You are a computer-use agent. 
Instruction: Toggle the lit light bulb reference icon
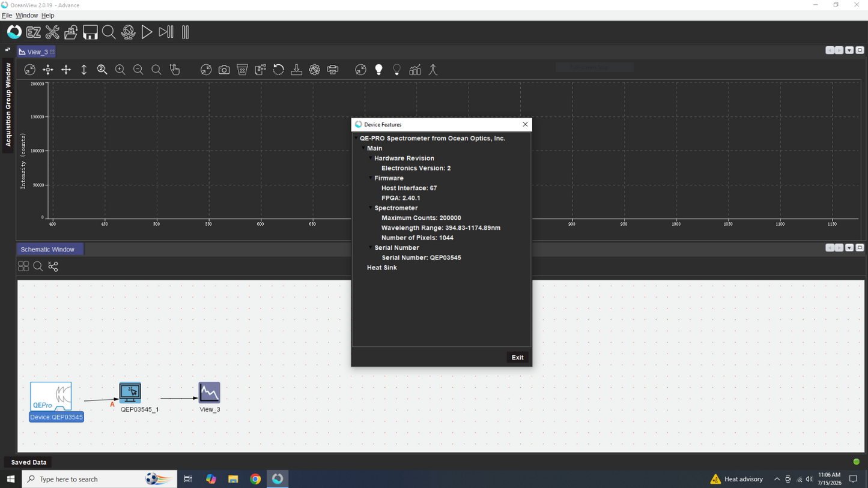tap(379, 70)
